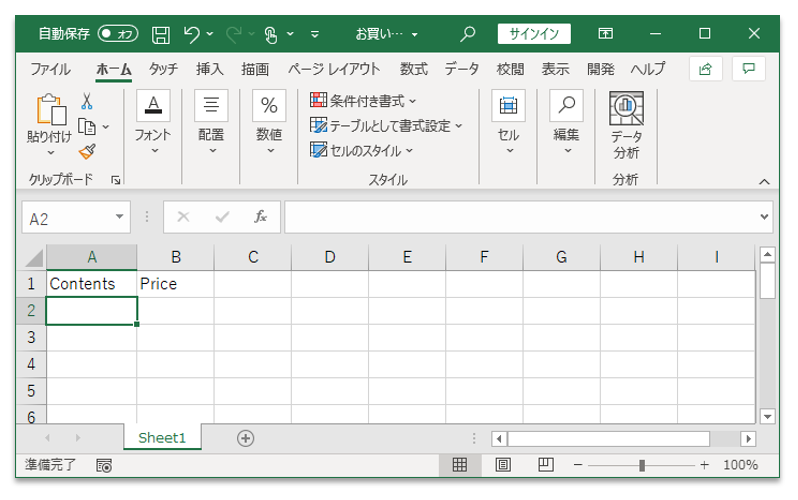Open the Touch/Mouse mode dropdown arrow
Screen dimensions: 798x500
click(x=290, y=34)
